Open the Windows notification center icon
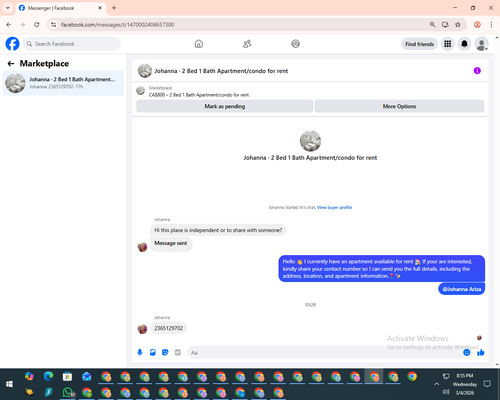Image resolution: width=500 pixels, height=400 pixels. coord(487,384)
